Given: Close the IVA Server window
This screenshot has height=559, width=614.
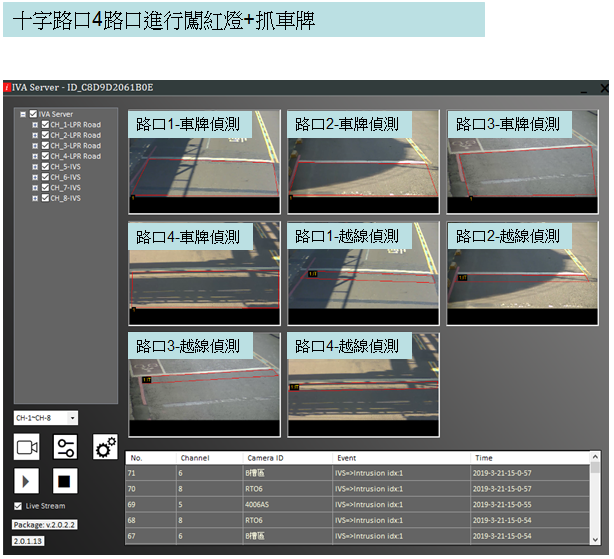Looking at the screenshot, I should click(x=603, y=89).
